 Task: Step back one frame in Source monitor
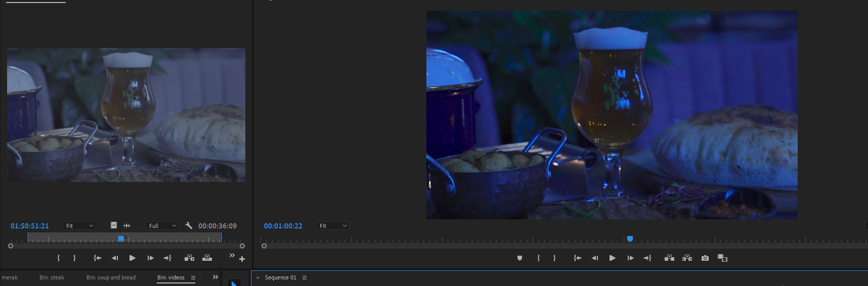[x=115, y=258]
